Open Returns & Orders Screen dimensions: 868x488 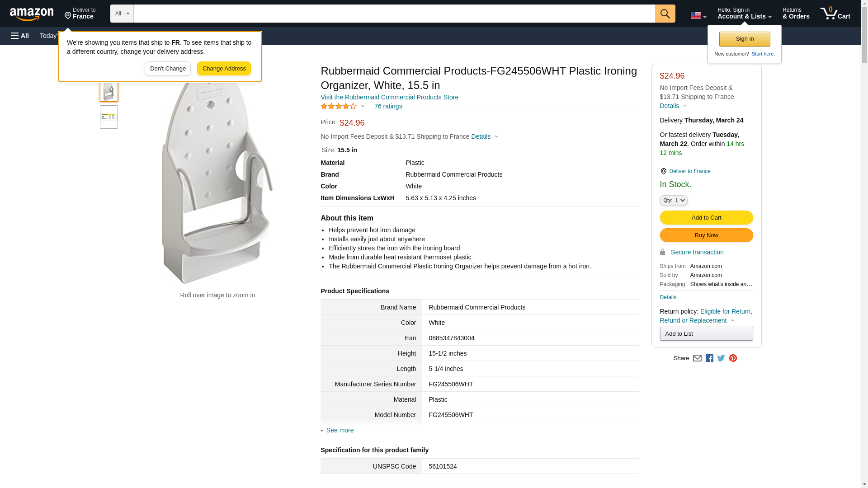(796, 14)
